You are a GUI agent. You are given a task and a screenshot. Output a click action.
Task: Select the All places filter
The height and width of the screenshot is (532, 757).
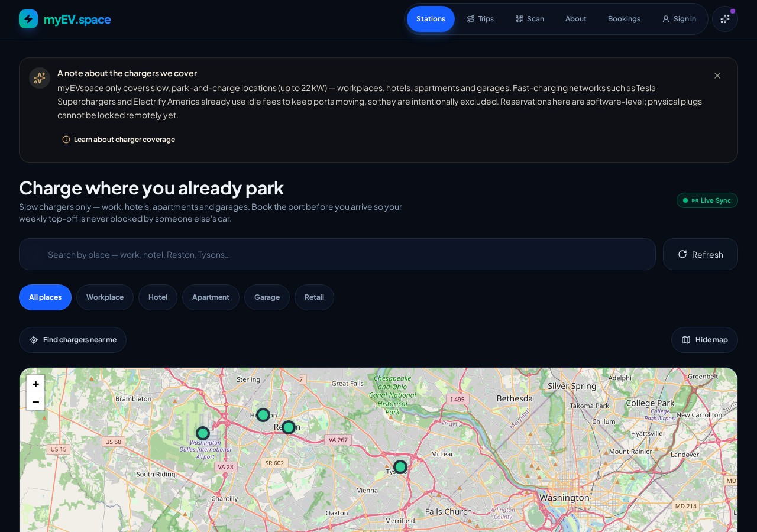tap(45, 297)
